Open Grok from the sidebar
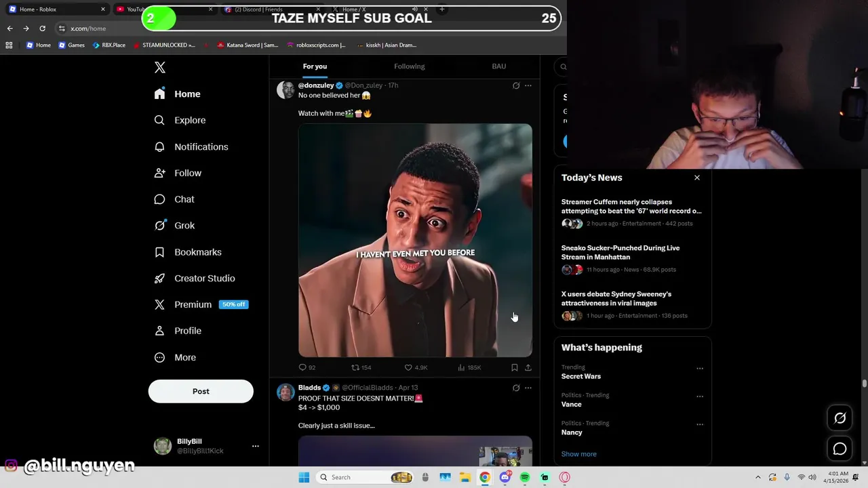Viewport: 868px width, 488px height. click(x=174, y=226)
